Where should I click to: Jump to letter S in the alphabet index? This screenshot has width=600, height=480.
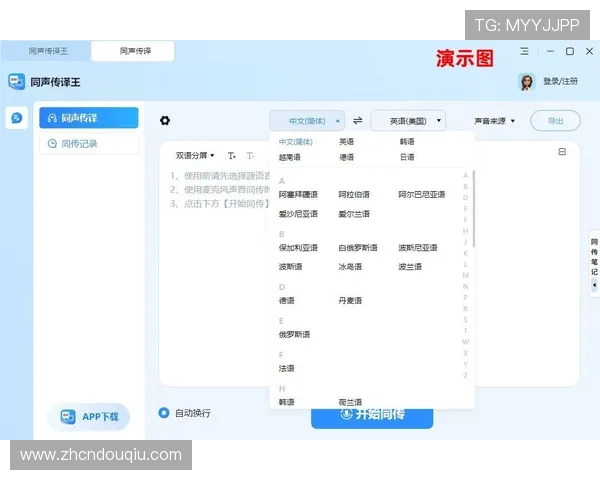[x=465, y=320]
